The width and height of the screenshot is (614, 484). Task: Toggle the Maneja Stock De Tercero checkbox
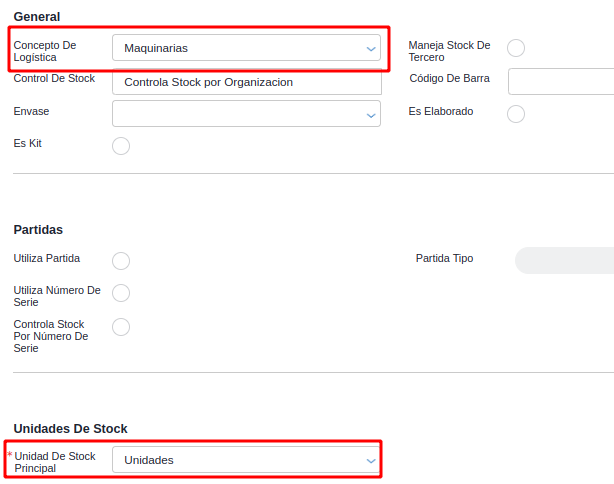516,48
